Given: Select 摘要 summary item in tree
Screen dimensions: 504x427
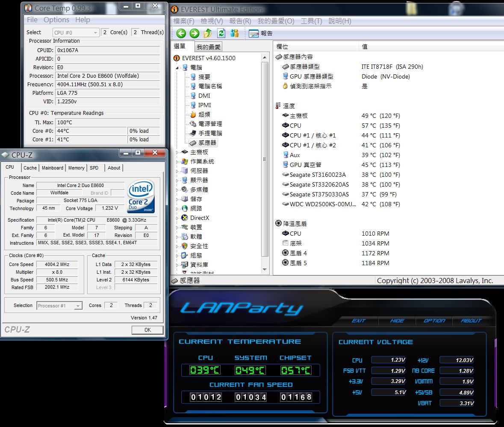Looking at the screenshot, I should click(x=204, y=77).
